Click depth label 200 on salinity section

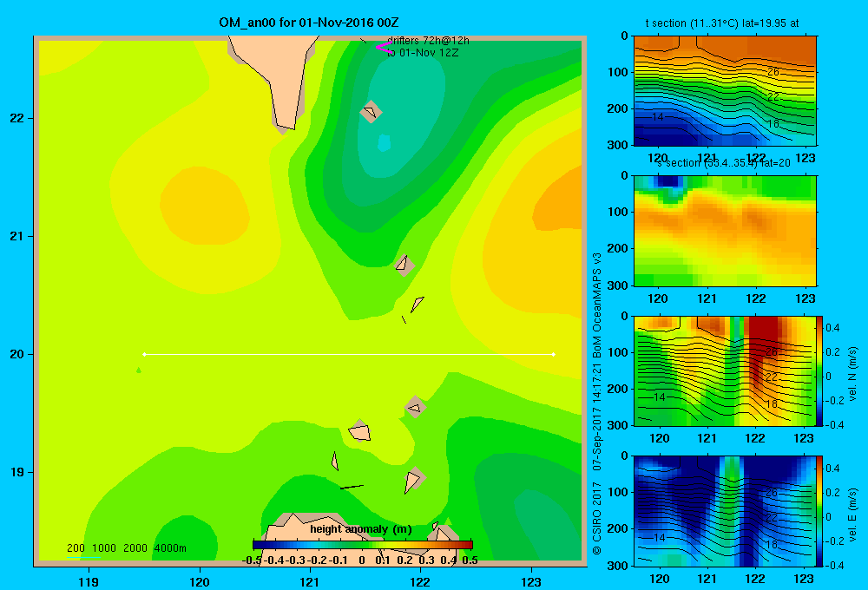click(618, 248)
